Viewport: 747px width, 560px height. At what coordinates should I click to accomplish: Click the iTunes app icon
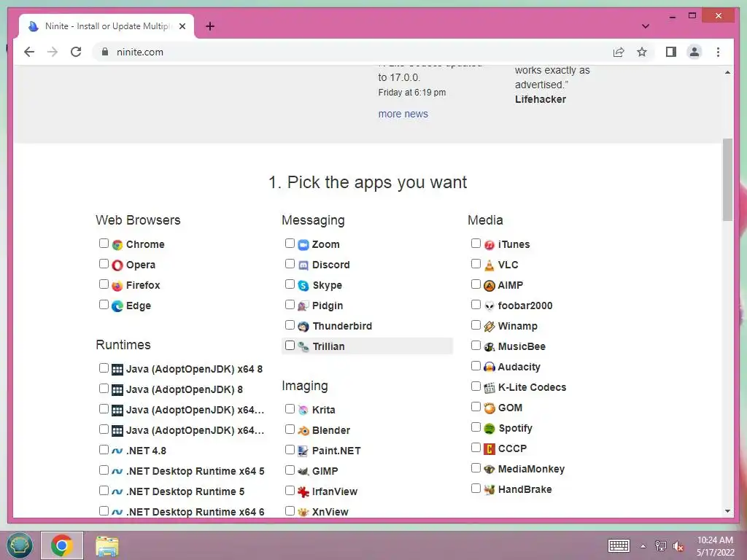[x=489, y=245]
